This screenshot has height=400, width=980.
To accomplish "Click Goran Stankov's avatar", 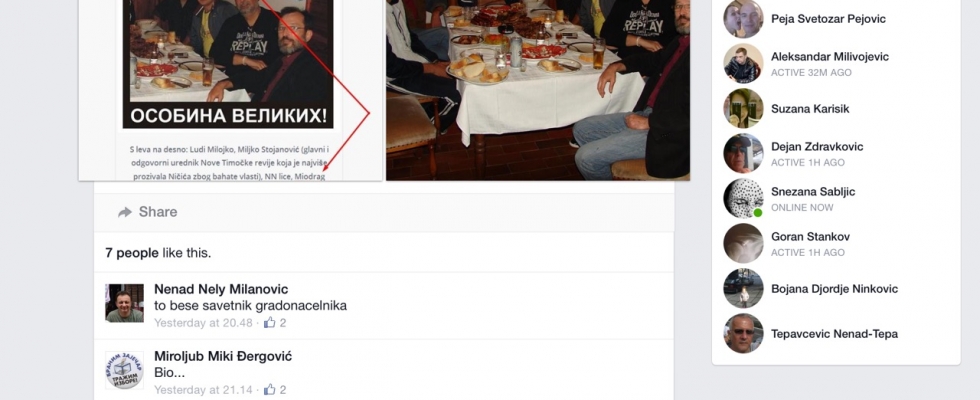I will [743, 244].
